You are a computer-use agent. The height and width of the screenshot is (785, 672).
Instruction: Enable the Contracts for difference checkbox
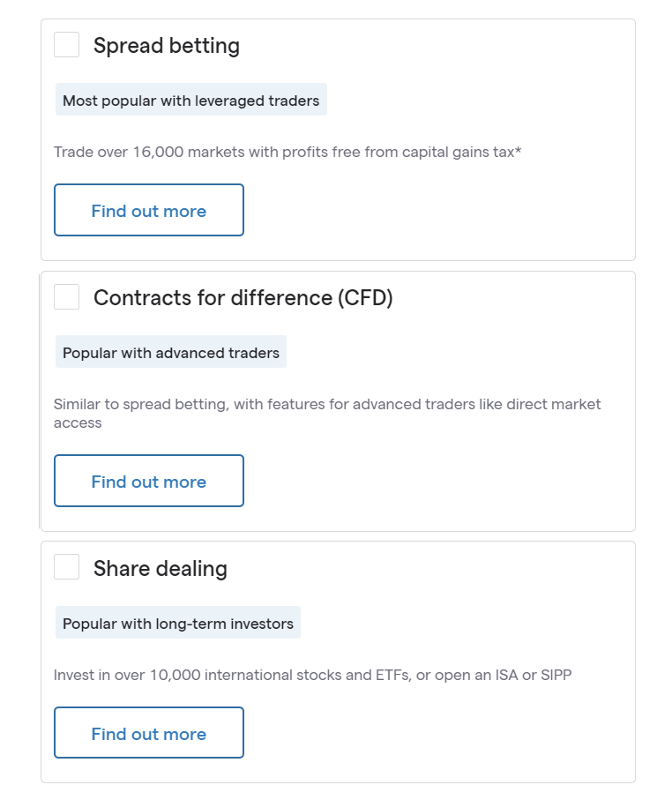(x=66, y=297)
